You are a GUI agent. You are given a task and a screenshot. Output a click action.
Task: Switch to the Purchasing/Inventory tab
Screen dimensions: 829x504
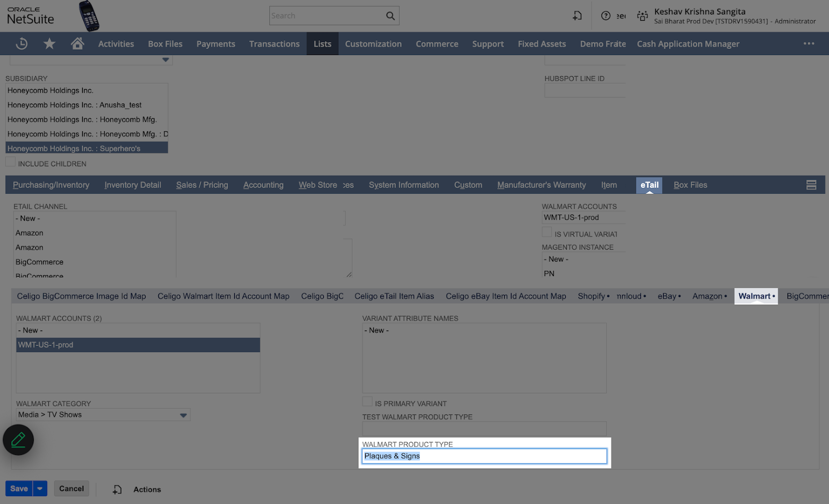51,185
